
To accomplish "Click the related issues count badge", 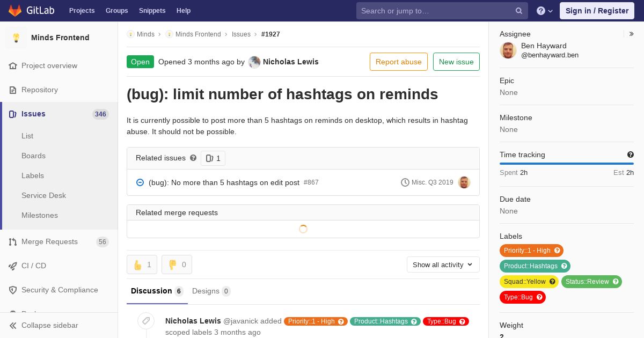I will tap(213, 158).
